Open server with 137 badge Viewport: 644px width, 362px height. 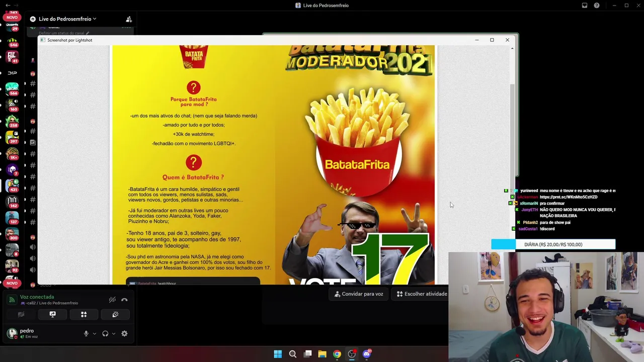(x=12, y=217)
